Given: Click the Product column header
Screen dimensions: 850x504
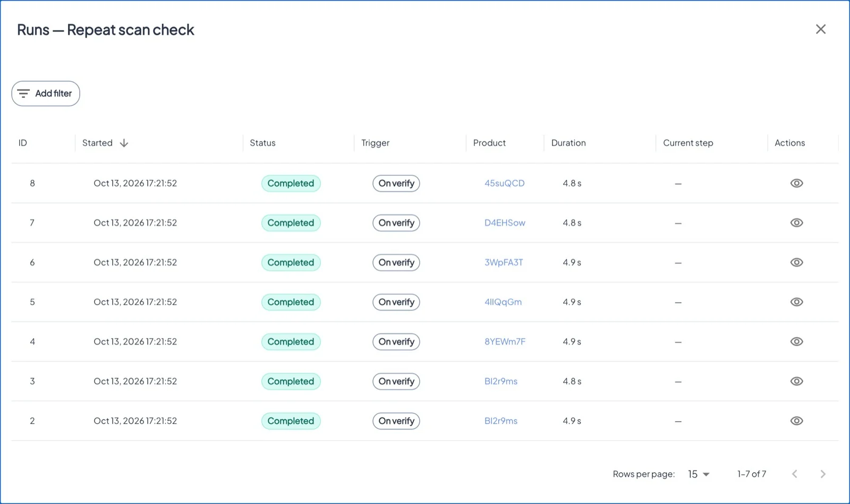Looking at the screenshot, I should [x=489, y=143].
